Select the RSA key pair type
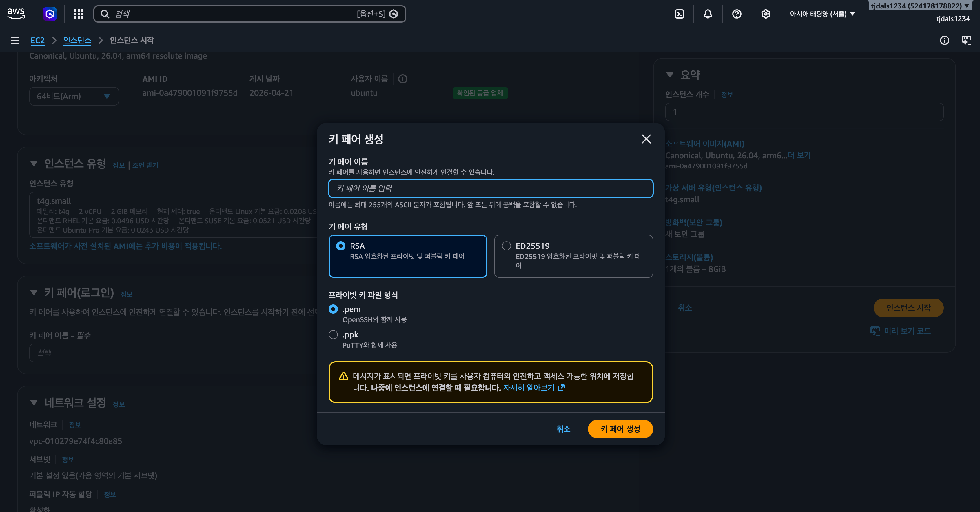 click(407, 256)
